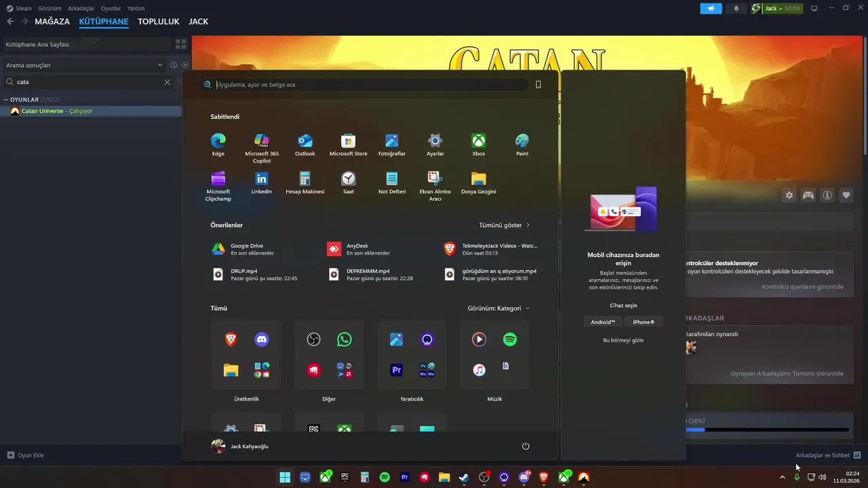Viewport: 868px width, 488px height.
Task: Click the power button in Start menu
Action: (x=526, y=446)
